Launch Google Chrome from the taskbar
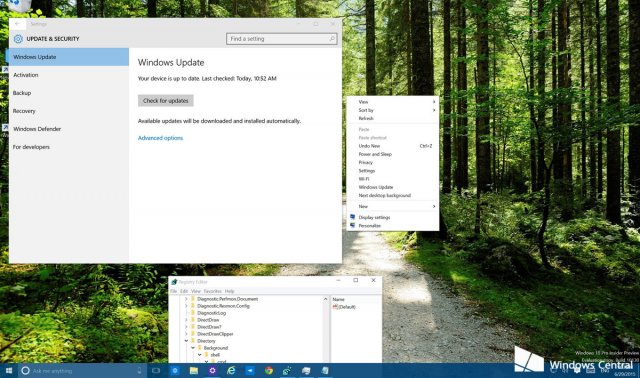 pyautogui.click(x=269, y=371)
